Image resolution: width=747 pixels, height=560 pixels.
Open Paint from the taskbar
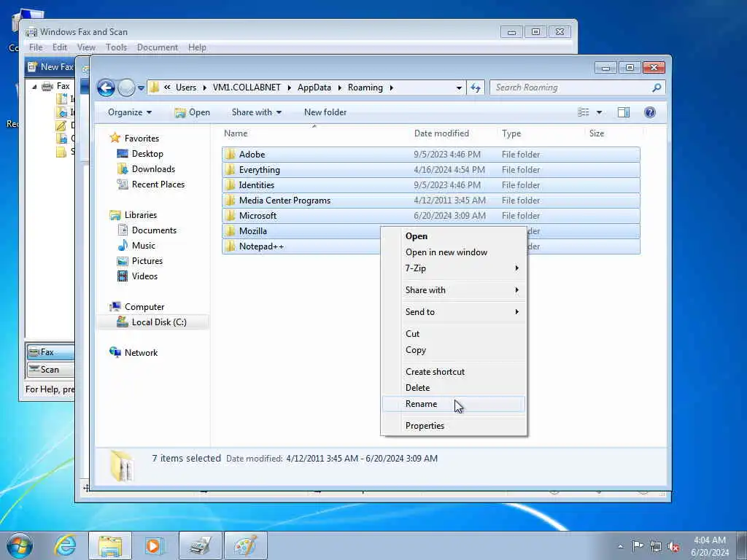pos(245,545)
